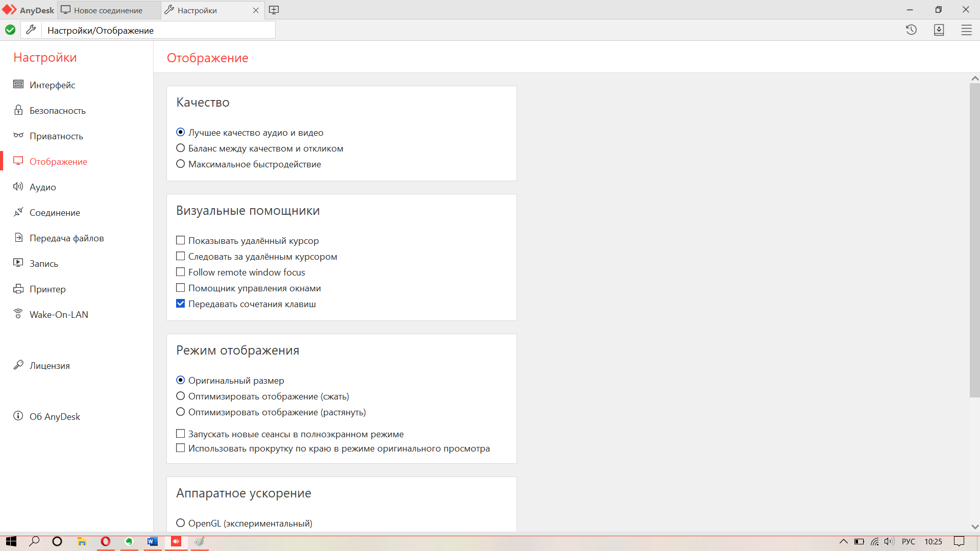Enable Follow remote window focus

181,272
